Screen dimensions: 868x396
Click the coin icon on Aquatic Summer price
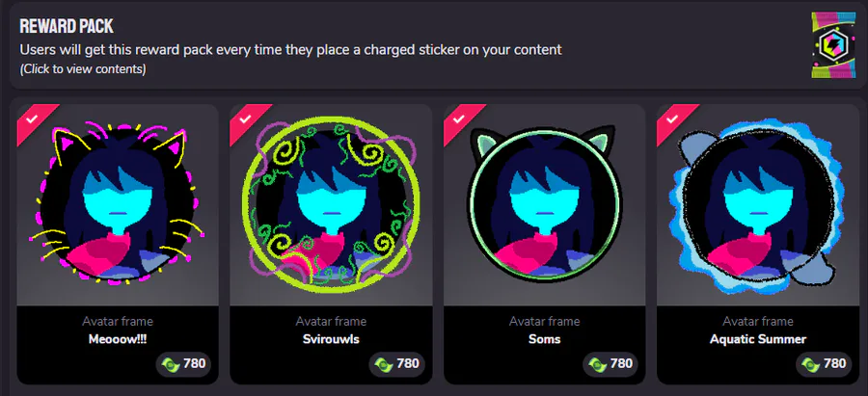tap(810, 364)
